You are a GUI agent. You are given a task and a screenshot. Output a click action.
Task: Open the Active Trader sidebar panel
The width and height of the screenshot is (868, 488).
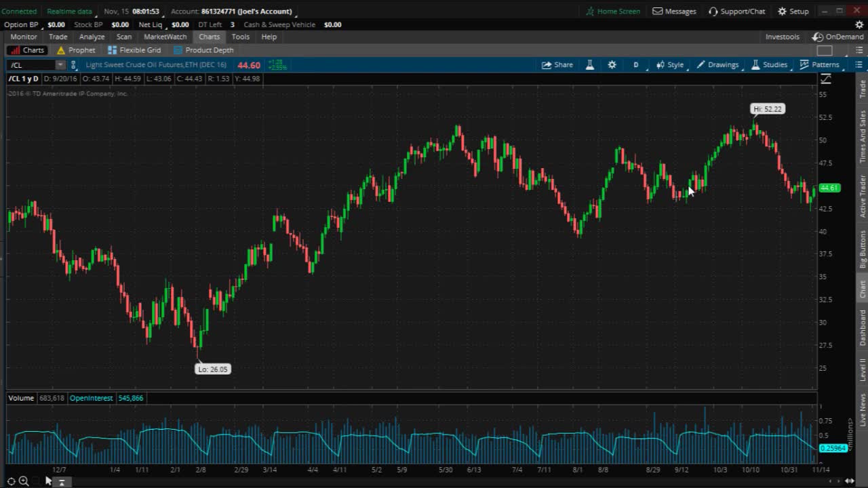pos(863,196)
